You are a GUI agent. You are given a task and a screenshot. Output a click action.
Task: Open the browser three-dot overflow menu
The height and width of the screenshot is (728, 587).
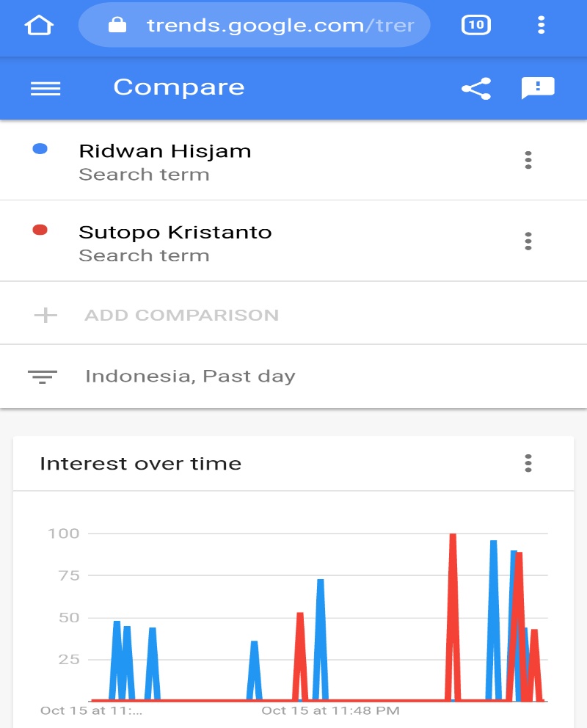pos(542,26)
